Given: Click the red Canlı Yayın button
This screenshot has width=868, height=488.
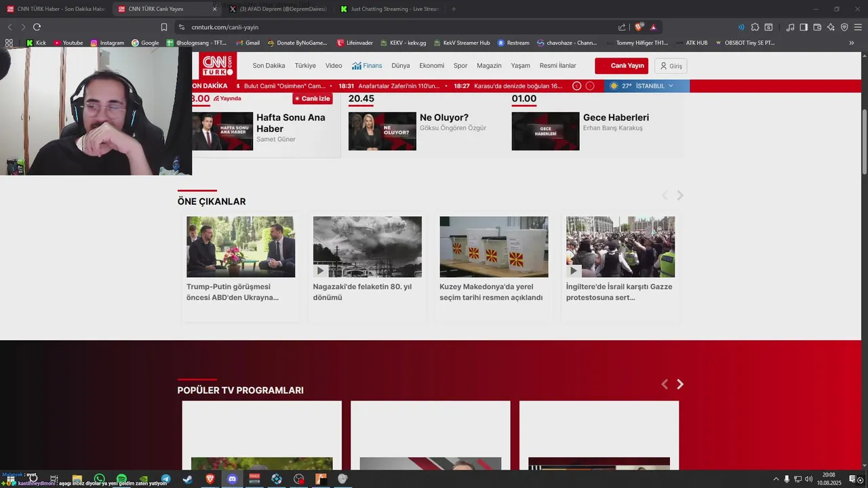Looking at the screenshot, I should click(621, 66).
